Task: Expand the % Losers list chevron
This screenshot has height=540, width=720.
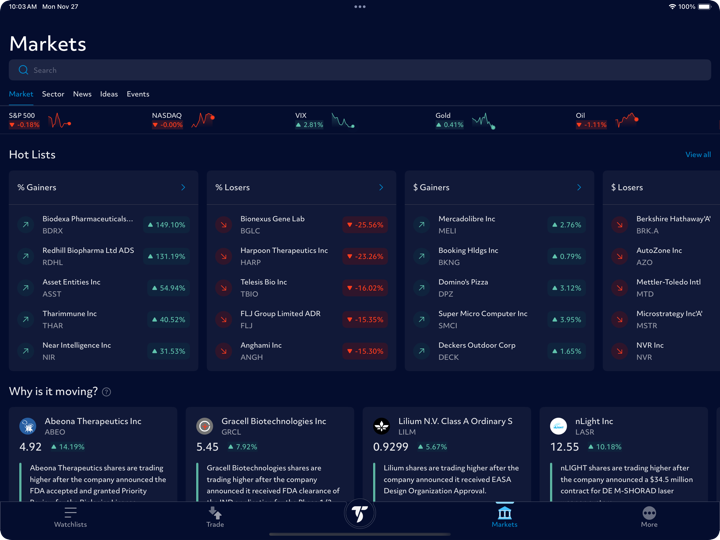Action: [x=381, y=187]
